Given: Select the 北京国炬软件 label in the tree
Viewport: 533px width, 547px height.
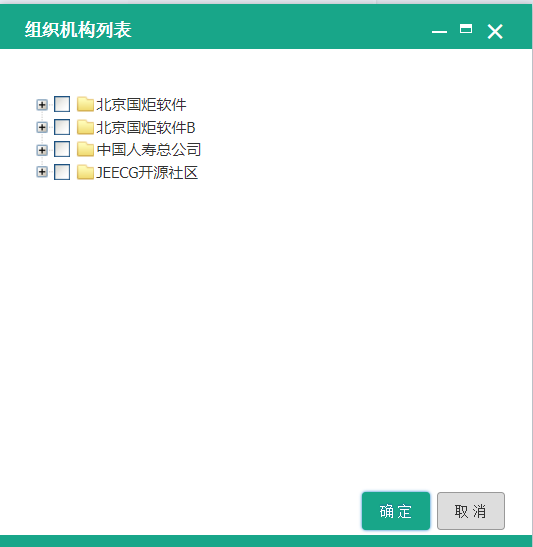Looking at the screenshot, I should 141,105.
